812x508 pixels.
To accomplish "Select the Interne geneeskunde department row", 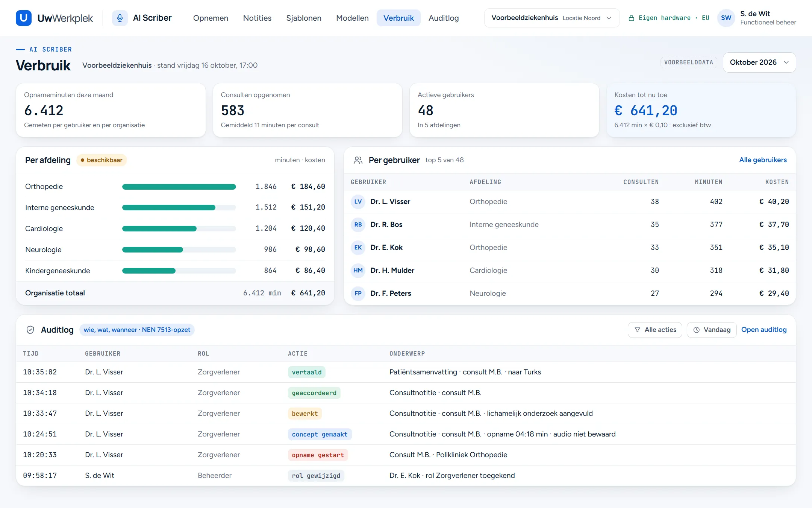I will tap(175, 208).
